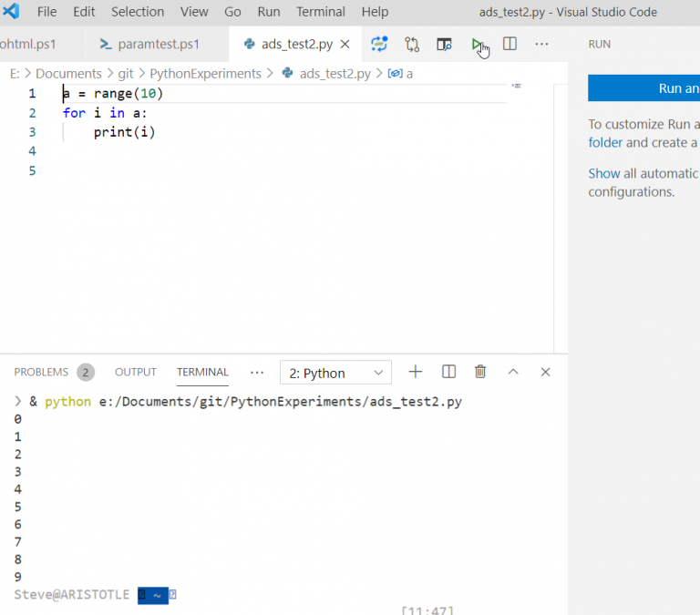Click the open preview to the side icon
The image size is (700, 615).
pyautogui.click(x=444, y=44)
